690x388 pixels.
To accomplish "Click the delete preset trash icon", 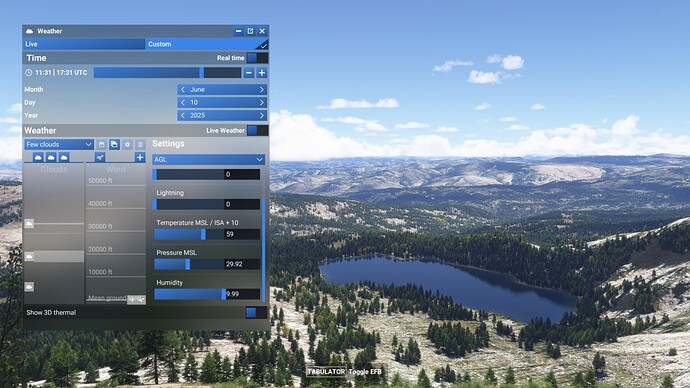I will tap(140, 144).
